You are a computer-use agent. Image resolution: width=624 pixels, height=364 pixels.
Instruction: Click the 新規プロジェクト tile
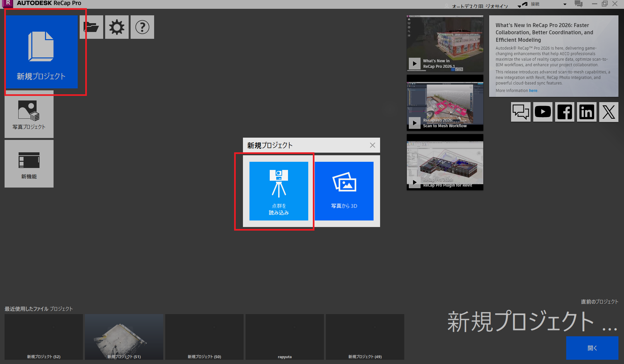[x=41, y=52]
